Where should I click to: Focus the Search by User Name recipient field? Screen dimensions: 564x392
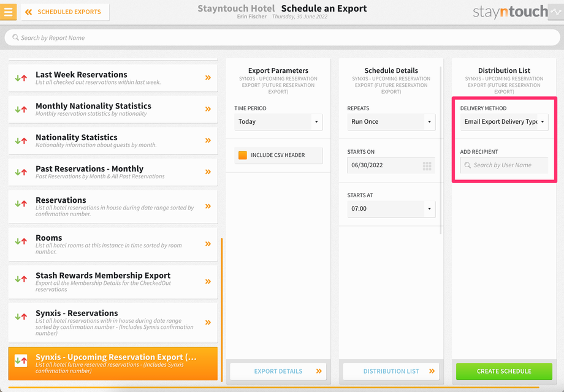point(504,165)
